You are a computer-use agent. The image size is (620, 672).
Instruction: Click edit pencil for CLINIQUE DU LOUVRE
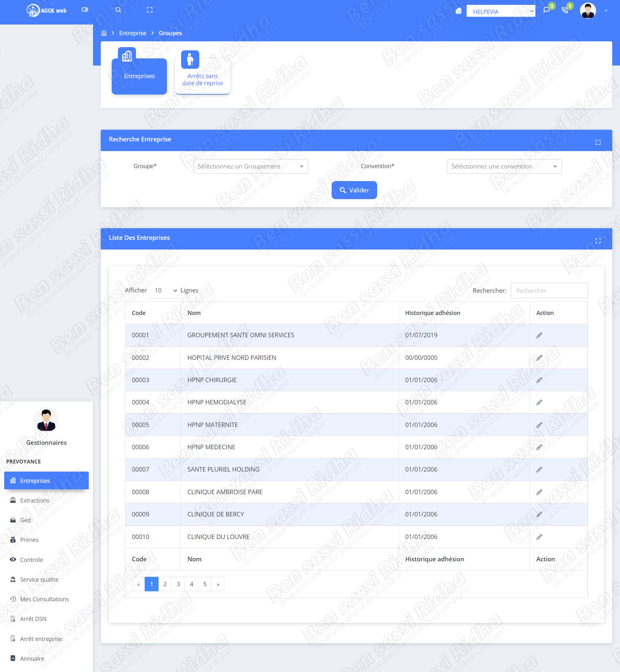[x=539, y=537]
